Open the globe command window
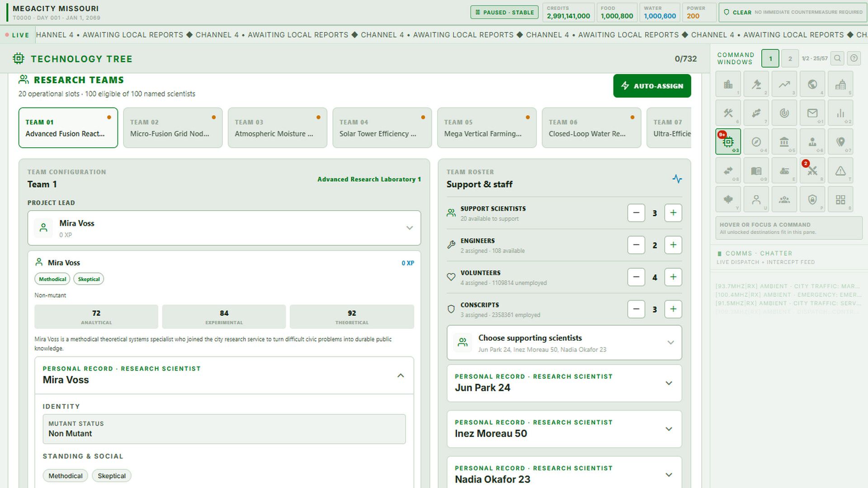This screenshot has width=868, height=488. (812, 84)
